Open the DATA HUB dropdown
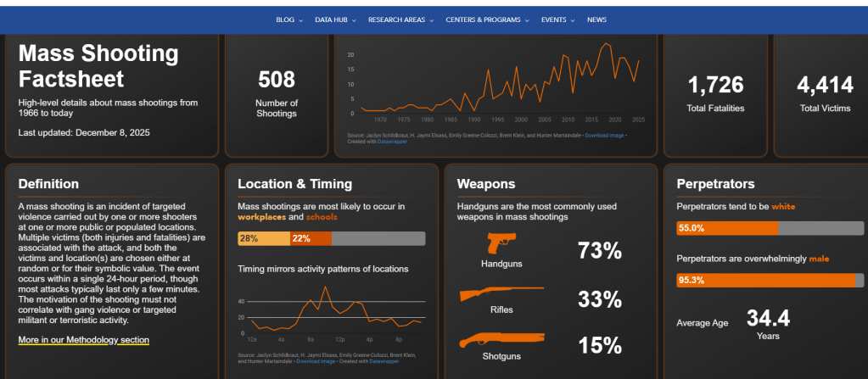The height and width of the screenshot is (379, 868). [x=335, y=20]
